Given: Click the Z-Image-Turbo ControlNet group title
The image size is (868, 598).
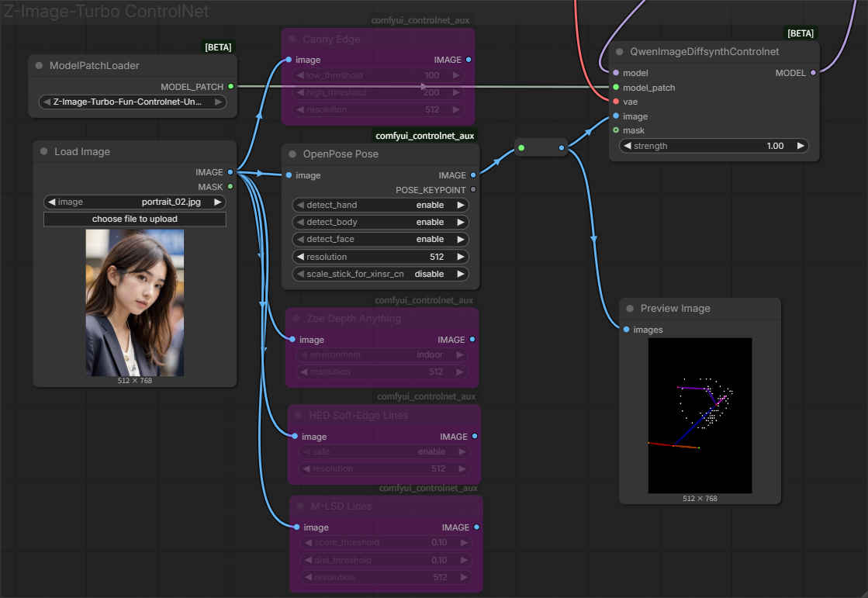Looking at the screenshot, I should (106, 11).
